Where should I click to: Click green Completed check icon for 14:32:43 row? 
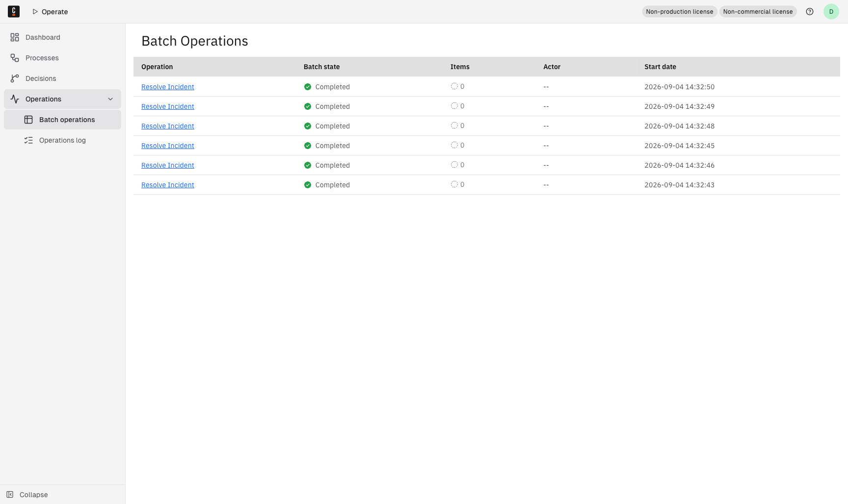(308, 185)
